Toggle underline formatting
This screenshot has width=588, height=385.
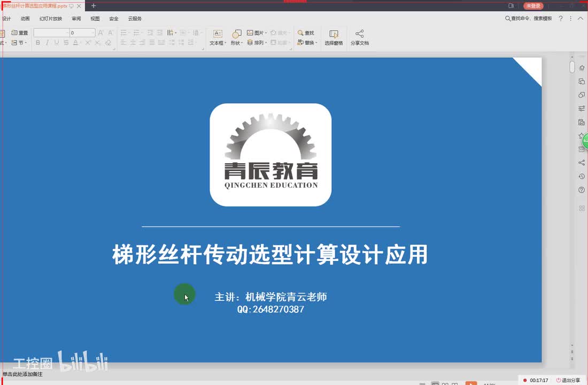click(x=56, y=43)
